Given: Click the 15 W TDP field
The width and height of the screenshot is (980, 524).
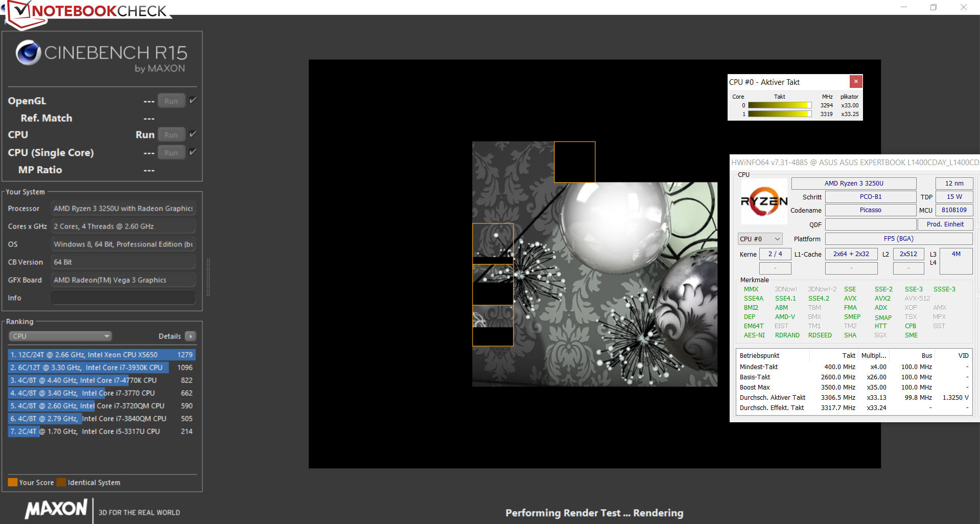Looking at the screenshot, I should pyautogui.click(x=954, y=197).
